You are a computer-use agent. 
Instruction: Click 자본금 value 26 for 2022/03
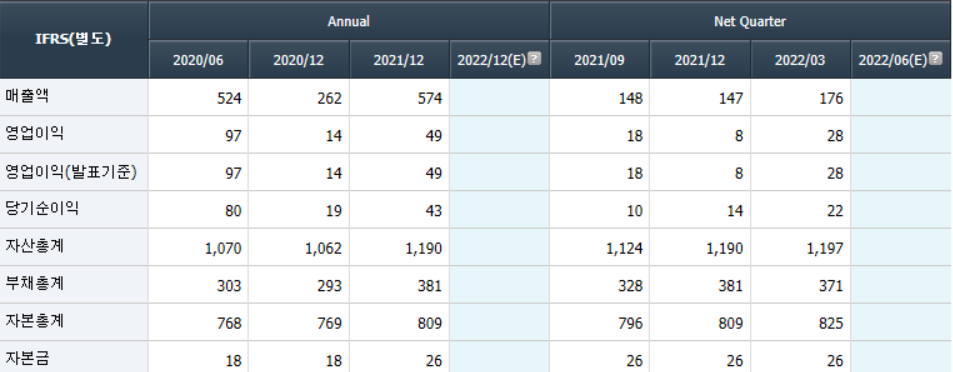pyautogui.click(x=835, y=360)
